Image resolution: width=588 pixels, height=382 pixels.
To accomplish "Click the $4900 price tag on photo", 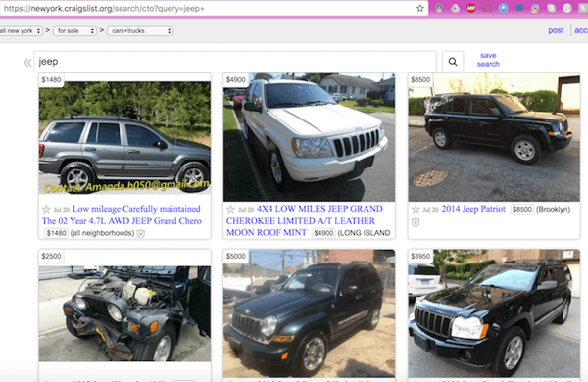I will pos(236,80).
